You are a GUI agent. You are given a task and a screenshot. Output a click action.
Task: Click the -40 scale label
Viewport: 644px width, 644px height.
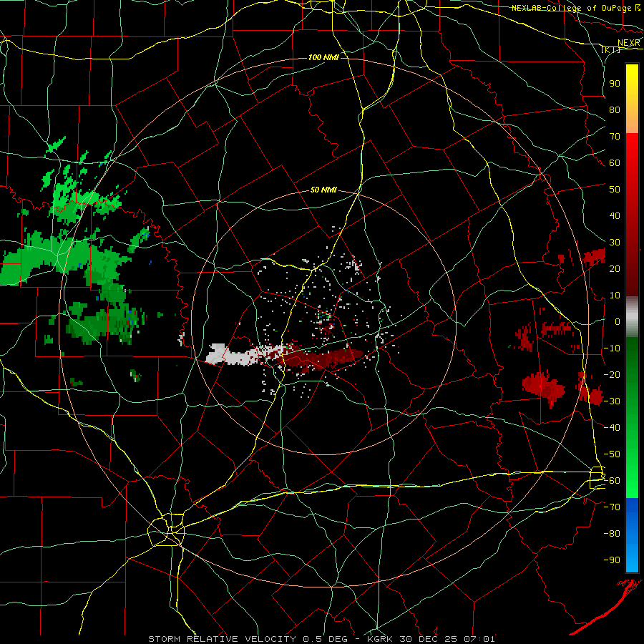point(612,428)
